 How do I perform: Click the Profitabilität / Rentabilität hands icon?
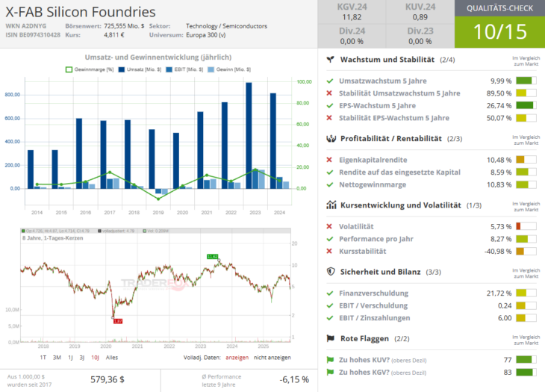click(330, 138)
